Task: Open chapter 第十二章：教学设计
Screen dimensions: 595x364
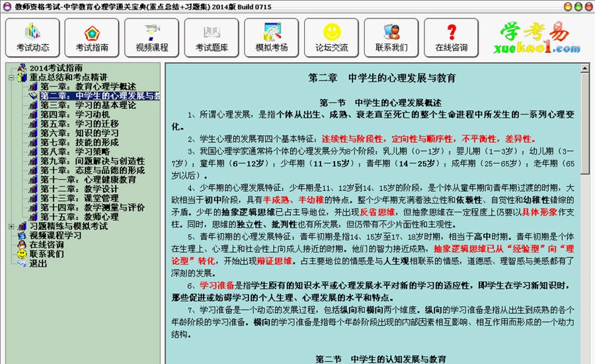Action: click(79, 189)
